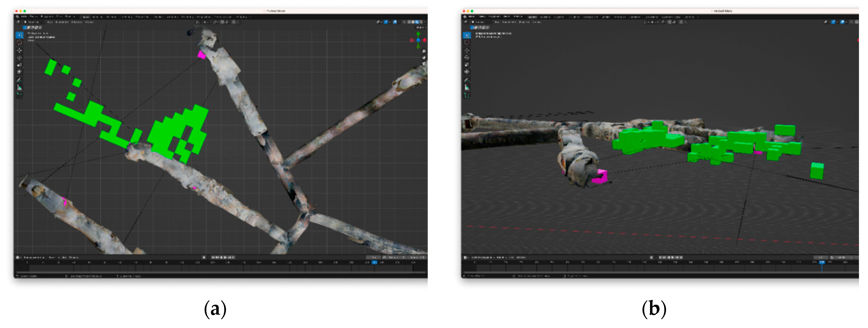
Task: Select the Annotate tool in left window toolbar
Action: [x=20, y=80]
